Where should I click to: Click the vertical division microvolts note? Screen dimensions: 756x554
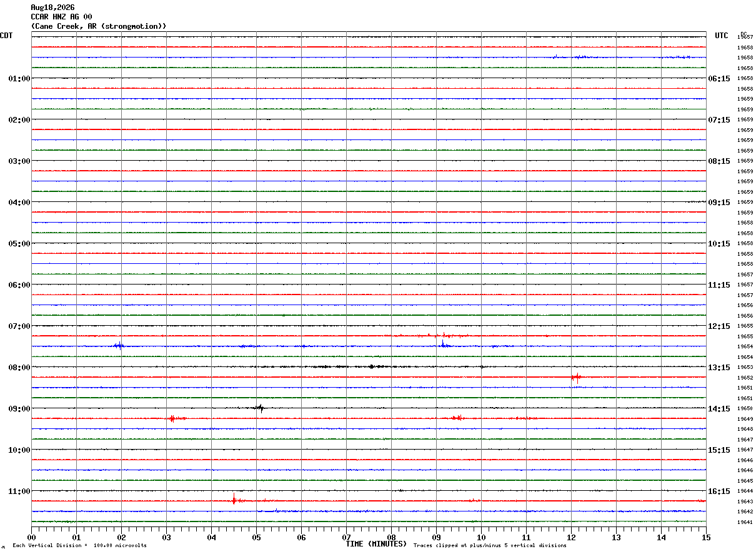pos(79,546)
